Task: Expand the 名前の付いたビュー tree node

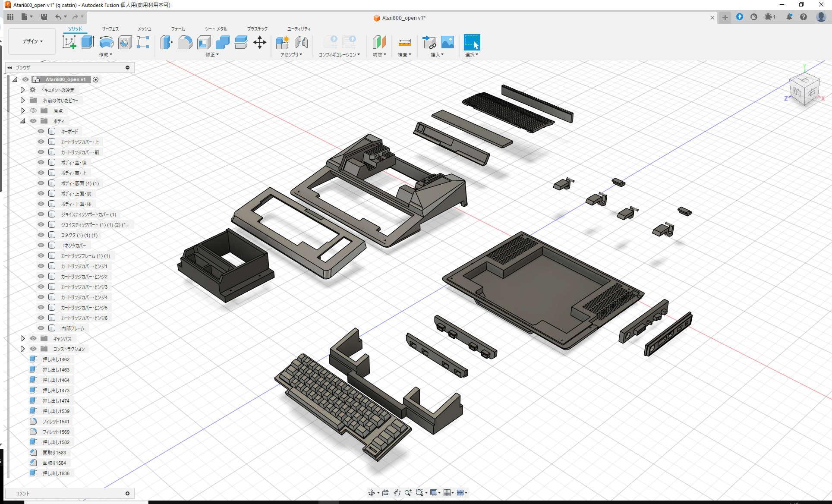Action: (x=22, y=100)
